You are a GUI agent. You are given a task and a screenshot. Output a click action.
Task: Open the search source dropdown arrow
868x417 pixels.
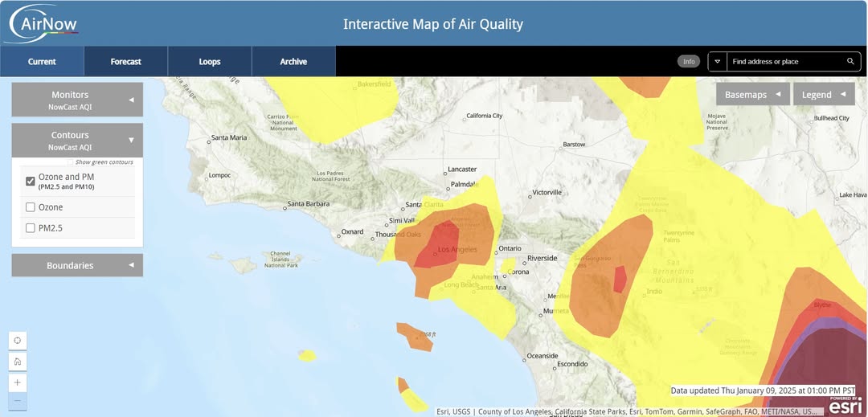click(x=718, y=62)
